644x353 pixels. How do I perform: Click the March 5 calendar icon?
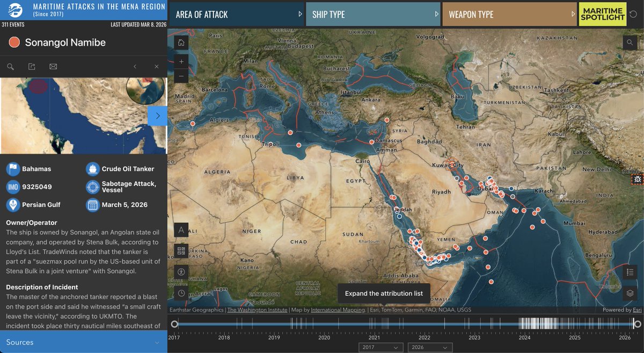93,205
